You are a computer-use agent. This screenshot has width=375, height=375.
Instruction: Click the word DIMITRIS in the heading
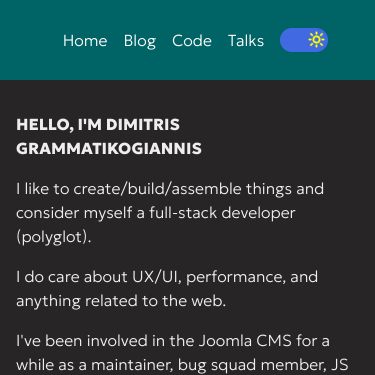(143, 125)
